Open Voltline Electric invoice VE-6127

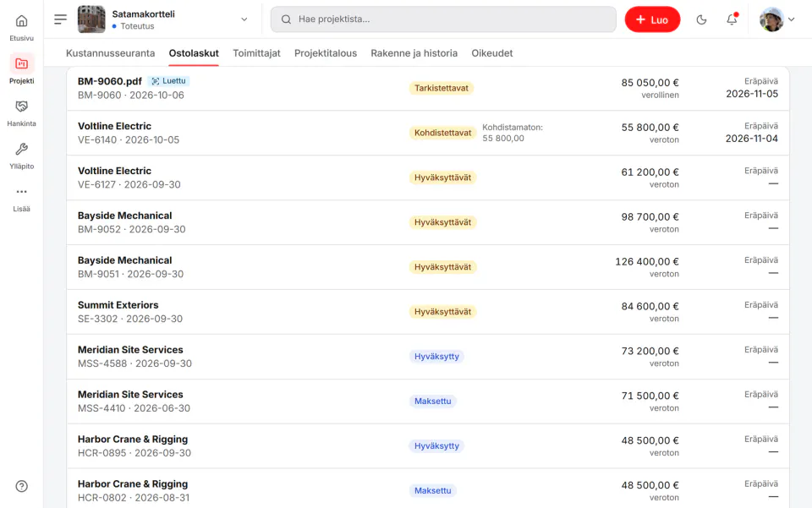tap(428, 178)
